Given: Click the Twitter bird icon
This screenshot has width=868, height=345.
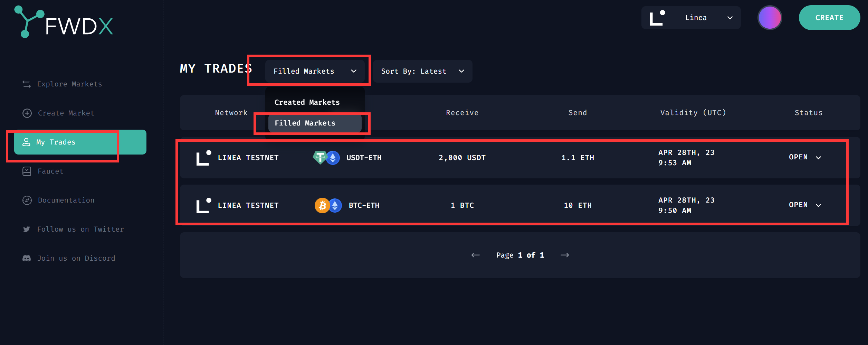Looking at the screenshot, I should coord(27,229).
